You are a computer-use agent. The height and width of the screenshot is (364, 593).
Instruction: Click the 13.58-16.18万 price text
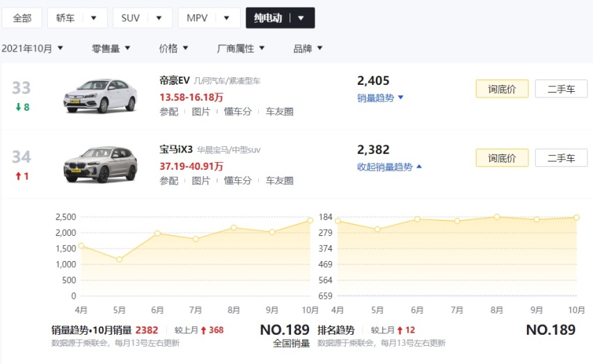coord(191,97)
